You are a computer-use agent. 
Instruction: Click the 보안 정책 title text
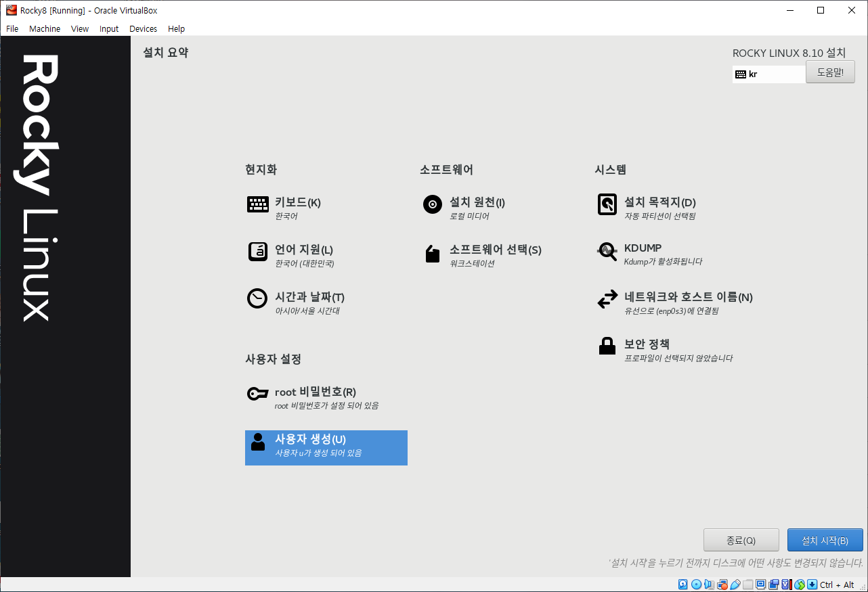click(x=647, y=344)
